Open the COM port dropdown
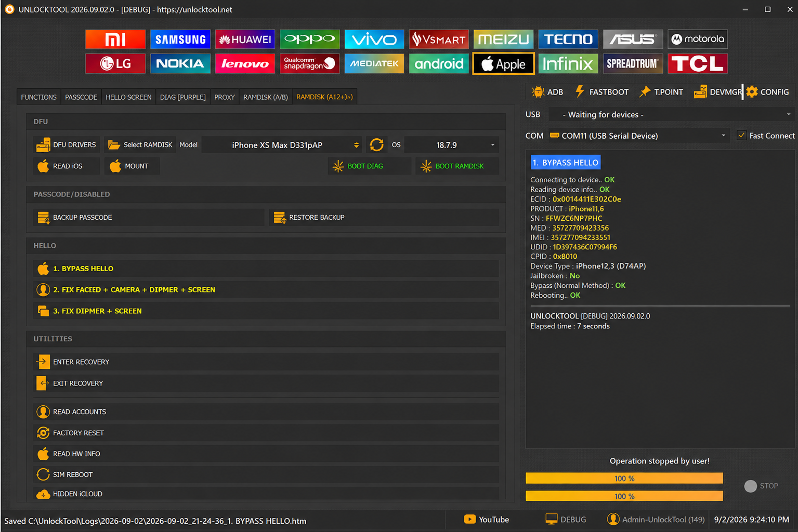Image resolution: width=798 pixels, height=532 pixels. tap(639, 136)
